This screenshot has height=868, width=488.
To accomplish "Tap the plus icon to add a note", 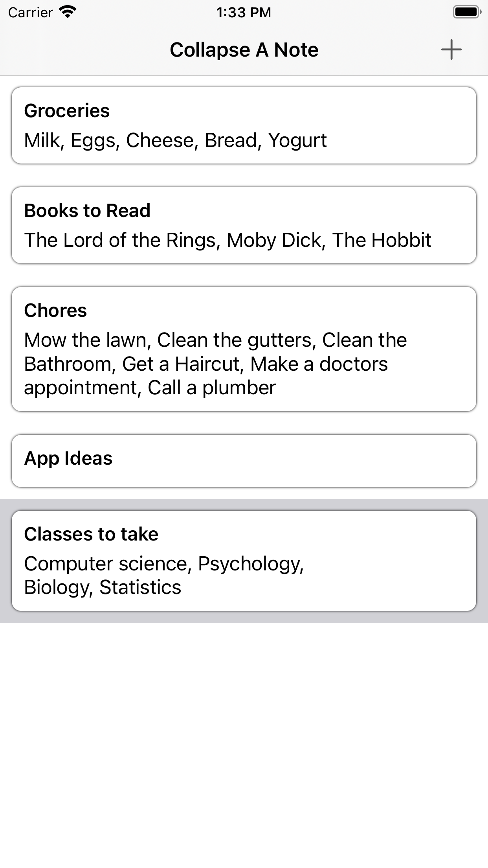I will [451, 50].
